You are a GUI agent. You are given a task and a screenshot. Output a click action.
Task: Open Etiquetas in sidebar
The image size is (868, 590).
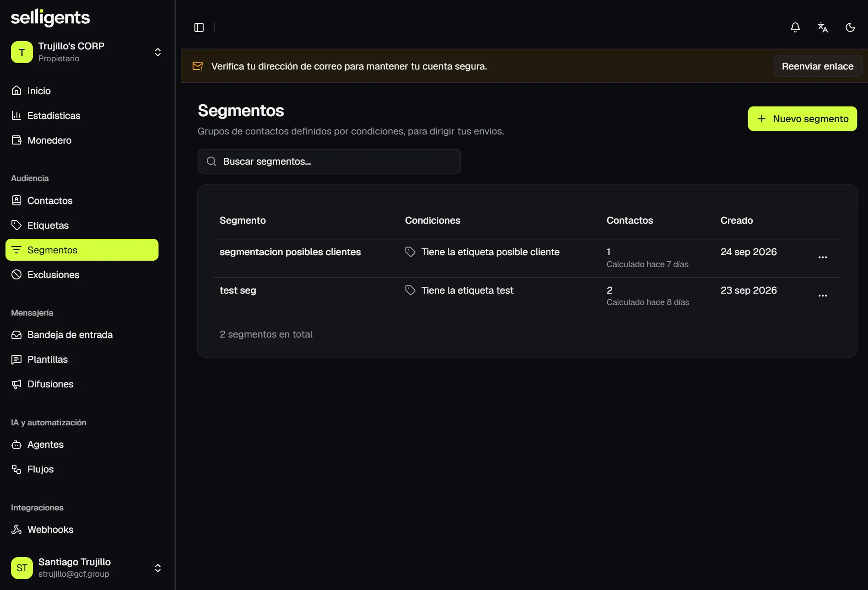[82, 225]
